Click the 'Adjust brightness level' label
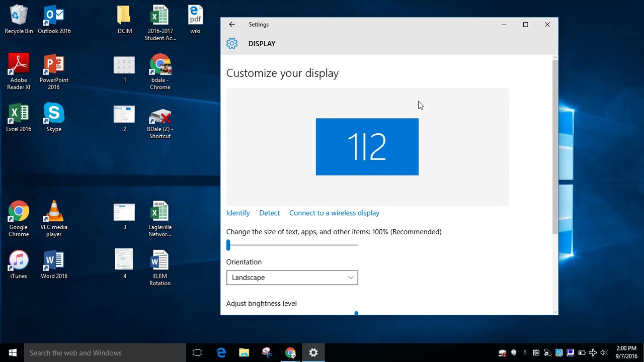Viewport: 644px width, 362px height. [x=262, y=303]
